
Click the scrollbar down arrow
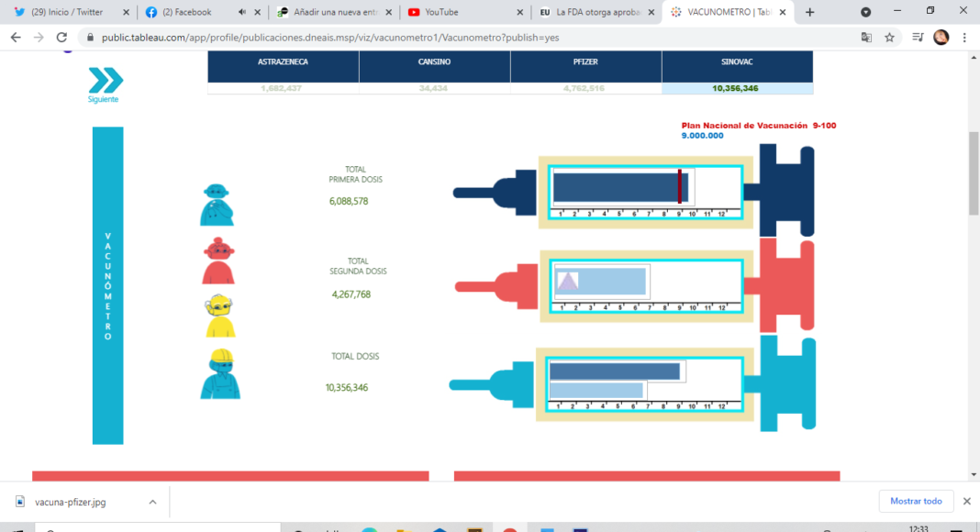tap(974, 474)
